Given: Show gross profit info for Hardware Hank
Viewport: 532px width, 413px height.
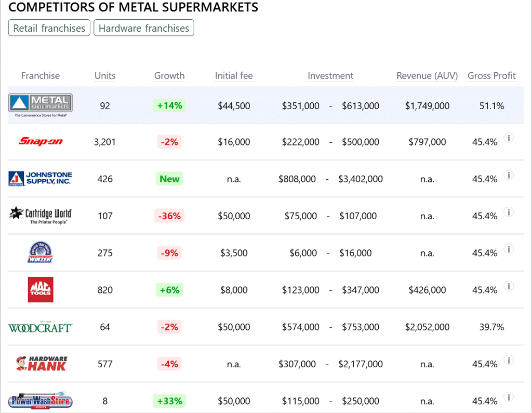Looking at the screenshot, I should [x=508, y=360].
